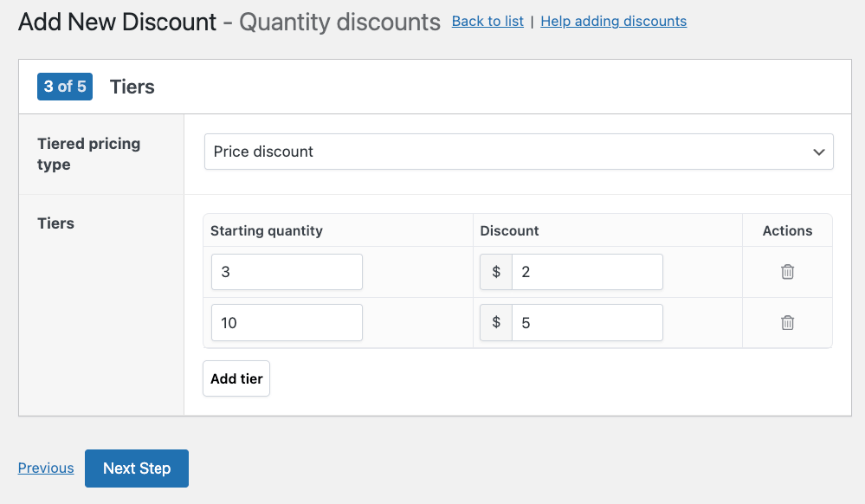
Task: Click the dropdown chevron on tiered pricing type
Action: [x=818, y=152]
